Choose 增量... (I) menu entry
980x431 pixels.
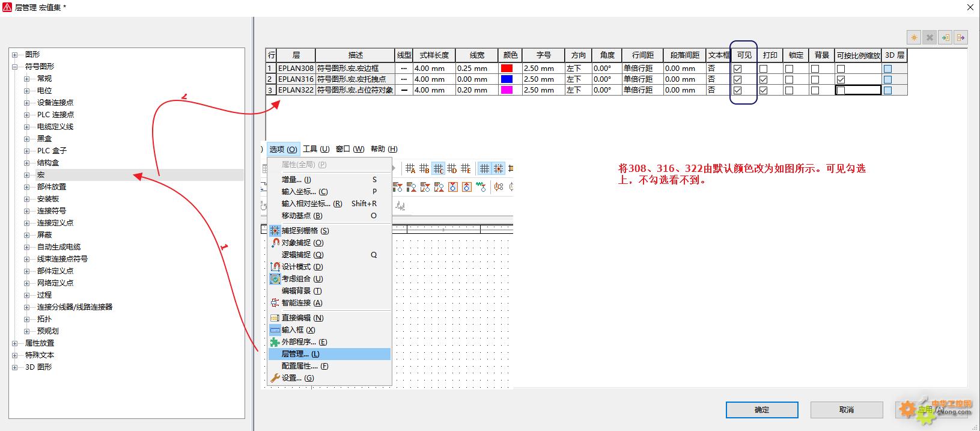tap(329, 180)
